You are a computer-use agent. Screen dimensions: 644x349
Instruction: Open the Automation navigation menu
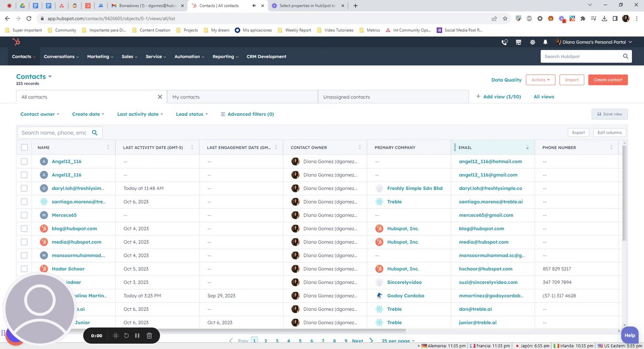[189, 57]
